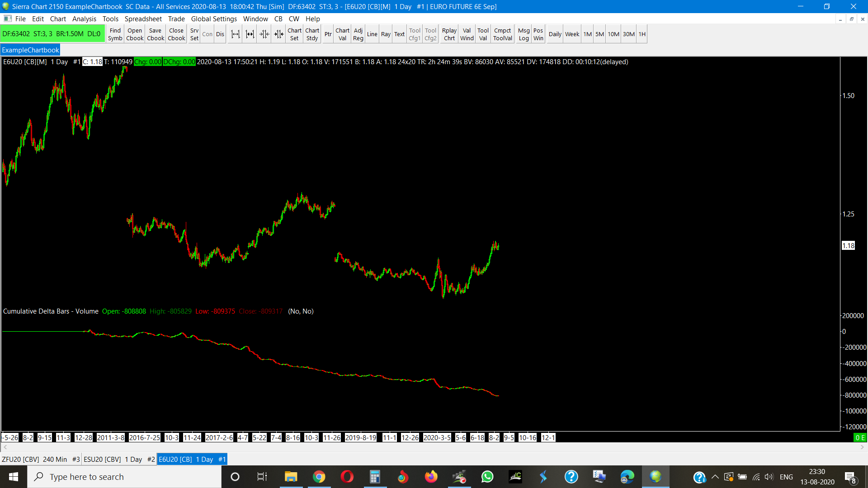Open the Trade menu
Viewport: 868px width, 488px height.
[176, 19]
